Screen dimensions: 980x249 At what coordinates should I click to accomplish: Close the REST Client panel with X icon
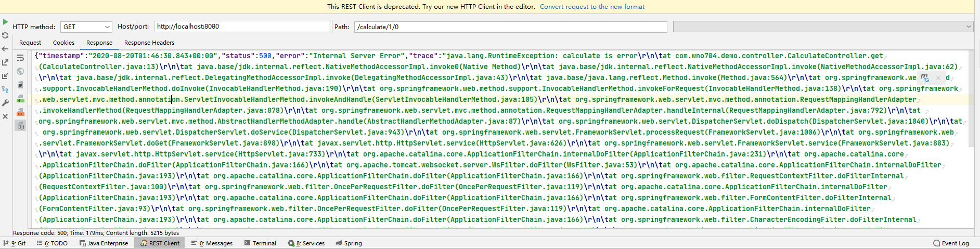click(x=5, y=116)
